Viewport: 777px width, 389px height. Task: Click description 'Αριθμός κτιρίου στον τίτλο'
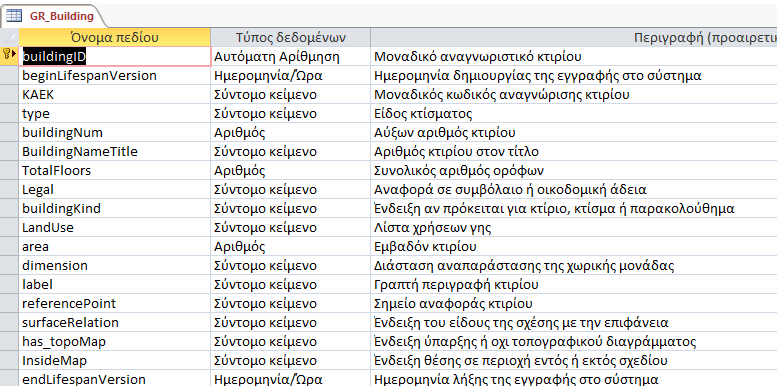click(x=456, y=151)
